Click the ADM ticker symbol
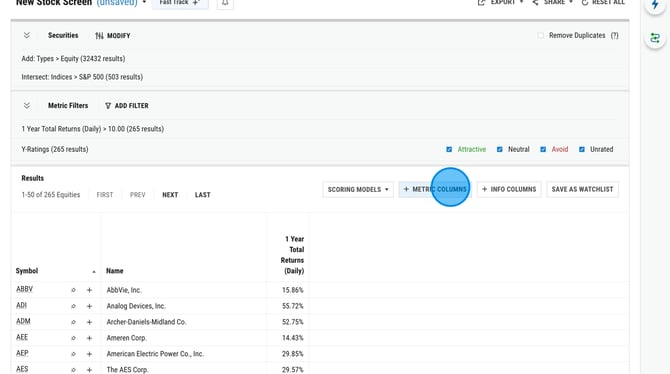Image resolution: width=670 pixels, height=374 pixels. [23, 321]
